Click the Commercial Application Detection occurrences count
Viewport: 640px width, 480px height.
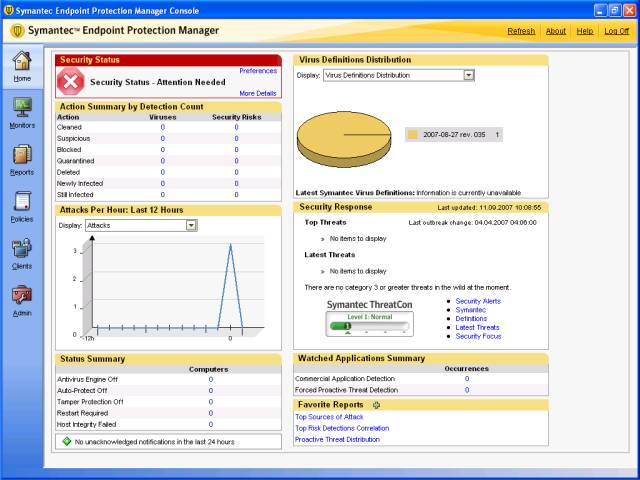tap(467, 379)
